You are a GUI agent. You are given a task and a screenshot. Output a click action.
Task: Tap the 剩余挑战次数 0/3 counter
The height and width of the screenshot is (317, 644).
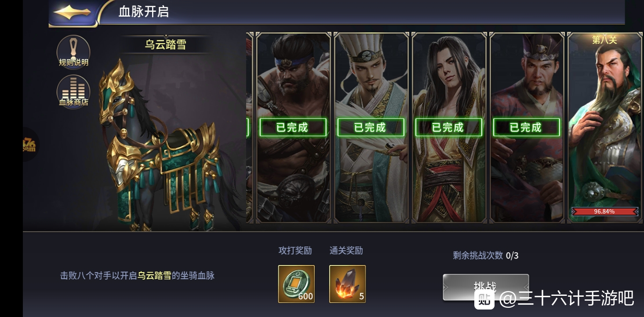486,255
